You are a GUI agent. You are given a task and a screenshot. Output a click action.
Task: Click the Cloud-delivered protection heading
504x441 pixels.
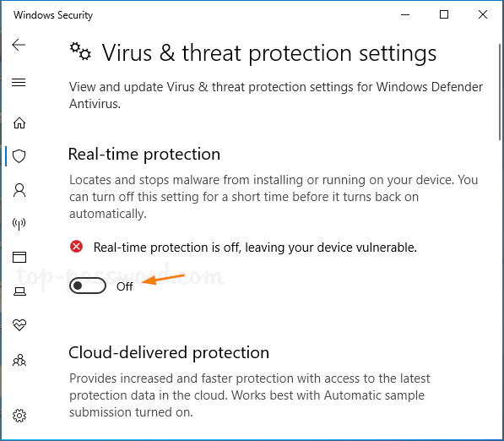(169, 352)
